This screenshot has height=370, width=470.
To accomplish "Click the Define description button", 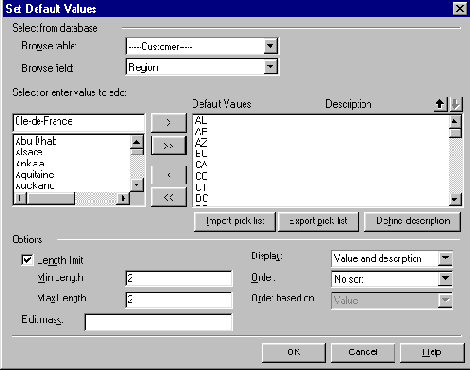I will pos(413,222).
